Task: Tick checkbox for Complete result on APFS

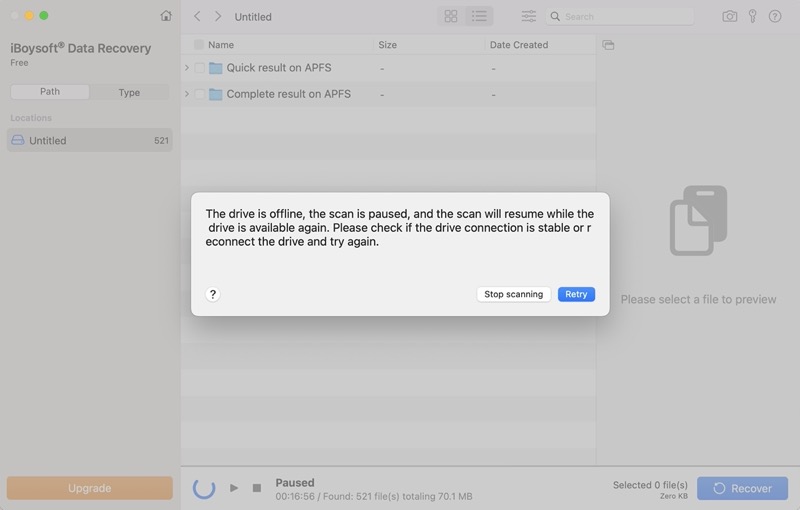Action: click(200, 94)
